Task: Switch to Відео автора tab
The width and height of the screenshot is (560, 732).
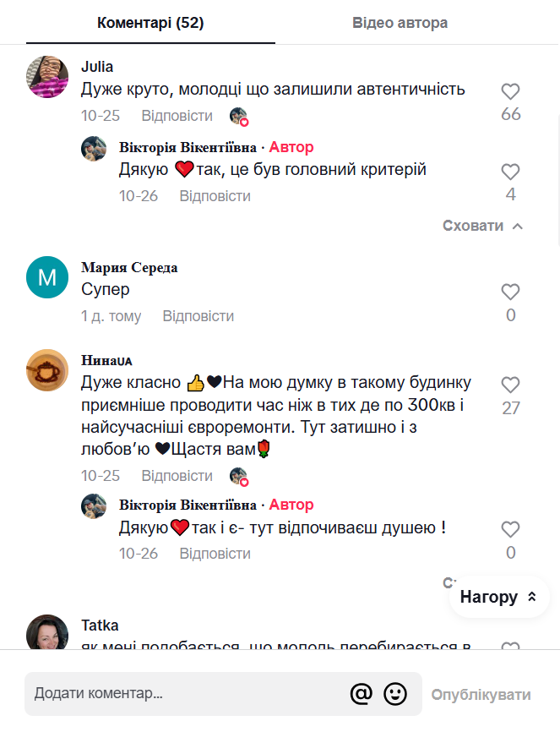Action: pos(400,23)
